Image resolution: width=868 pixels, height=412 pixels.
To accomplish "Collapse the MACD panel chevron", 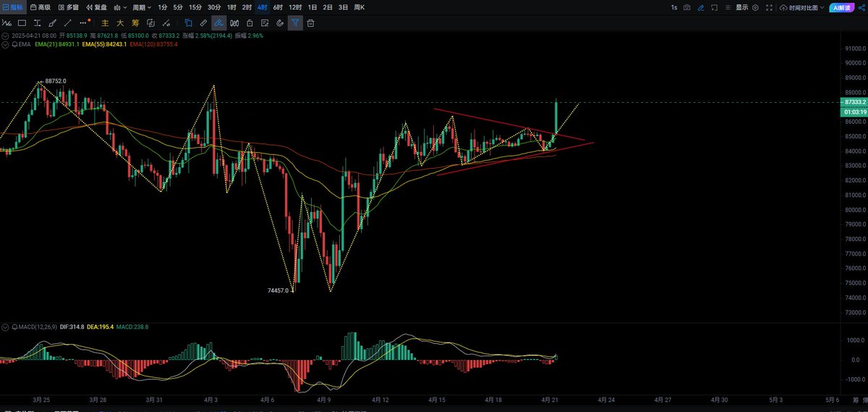I will pyautogui.click(x=5, y=327).
